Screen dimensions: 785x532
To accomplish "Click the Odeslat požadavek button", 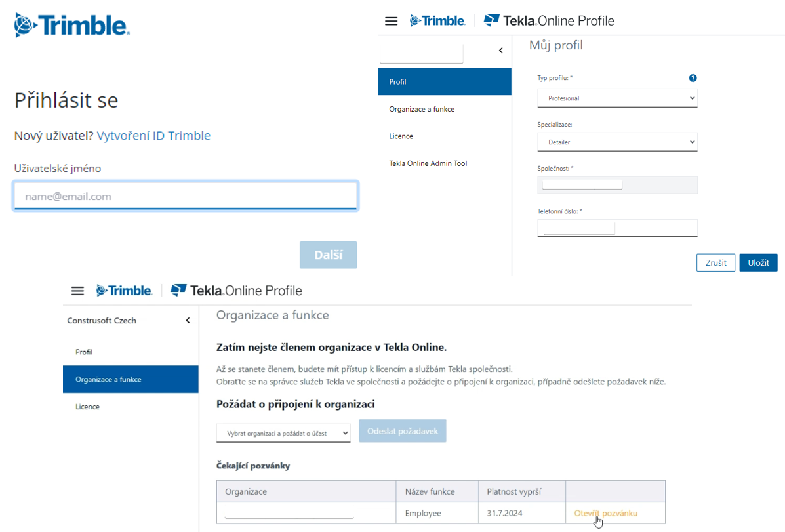I will pos(403,431).
